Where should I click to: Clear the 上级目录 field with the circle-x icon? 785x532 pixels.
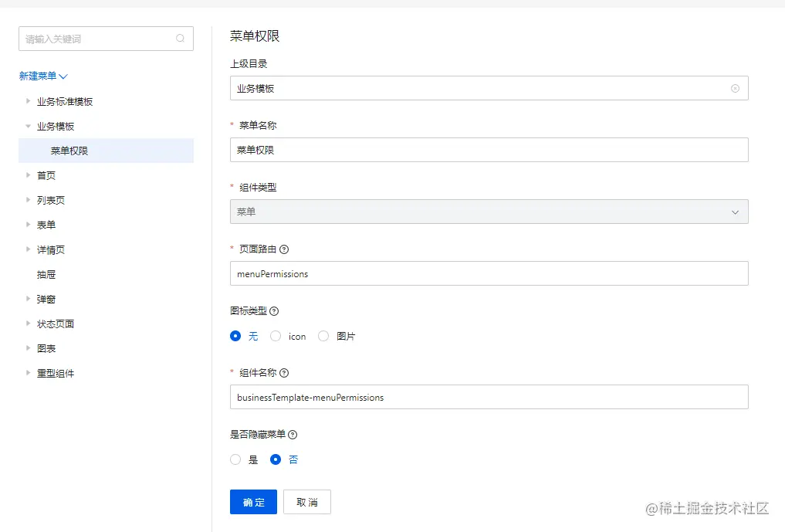735,88
